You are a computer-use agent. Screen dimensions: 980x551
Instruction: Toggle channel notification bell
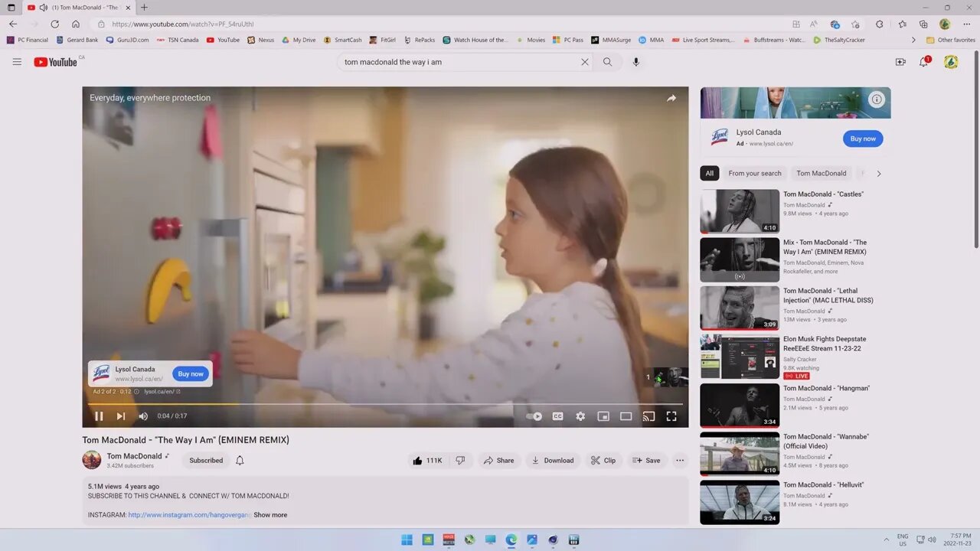click(x=240, y=461)
